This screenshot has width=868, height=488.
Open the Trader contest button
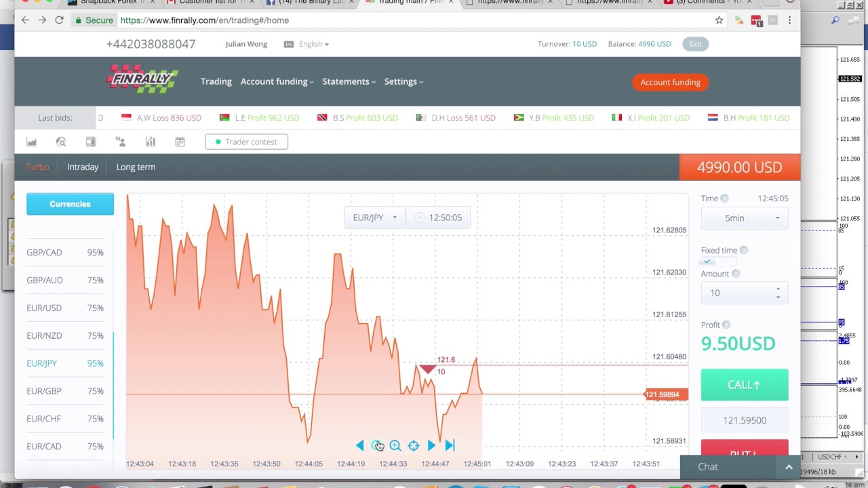[246, 142]
